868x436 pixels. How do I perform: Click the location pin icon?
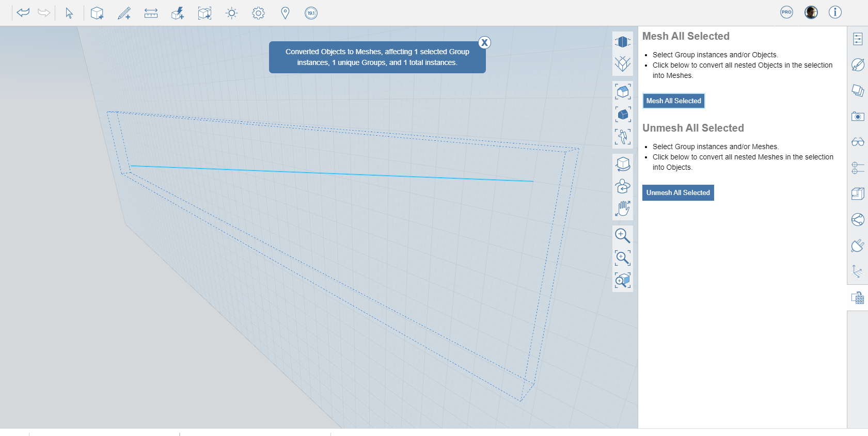285,13
